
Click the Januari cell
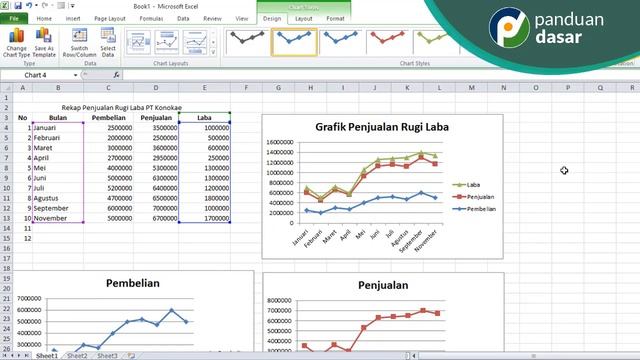[58, 128]
